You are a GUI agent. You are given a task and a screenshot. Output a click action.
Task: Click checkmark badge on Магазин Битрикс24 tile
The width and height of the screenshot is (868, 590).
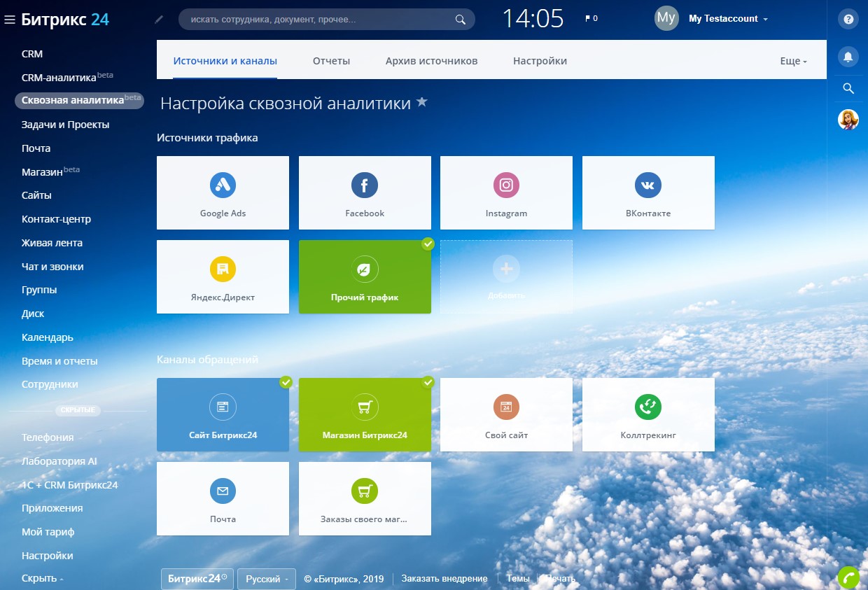click(x=428, y=382)
